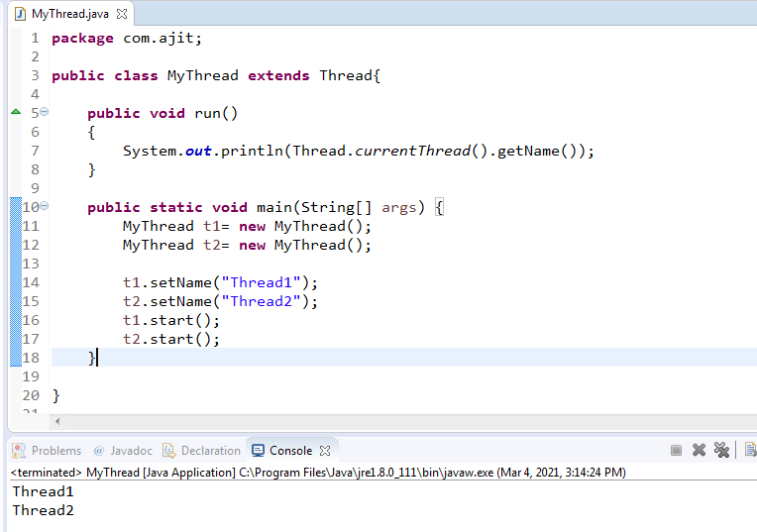Screen dimensions: 757x532
Task: Open the Javadoc tab
Action: 130,451
